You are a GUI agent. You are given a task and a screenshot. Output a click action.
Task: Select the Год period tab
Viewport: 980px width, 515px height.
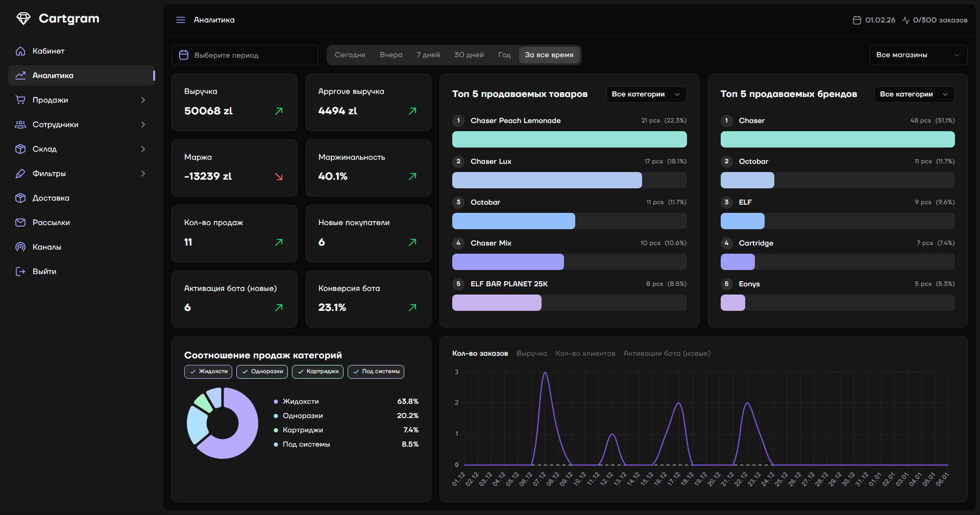pyautogui.click(x=504, y=55)
